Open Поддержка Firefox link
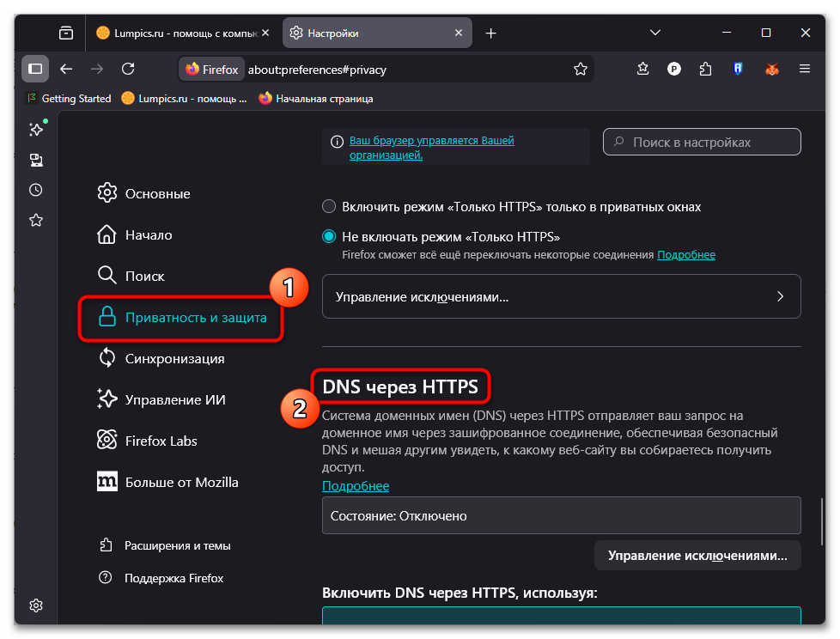840x639 pixels. [x=161, y=578]
